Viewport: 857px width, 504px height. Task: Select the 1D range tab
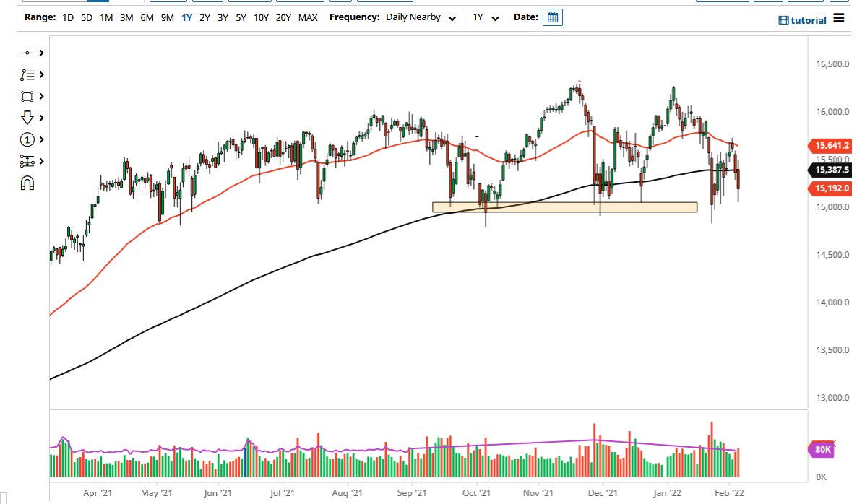[x=68, y=17]
